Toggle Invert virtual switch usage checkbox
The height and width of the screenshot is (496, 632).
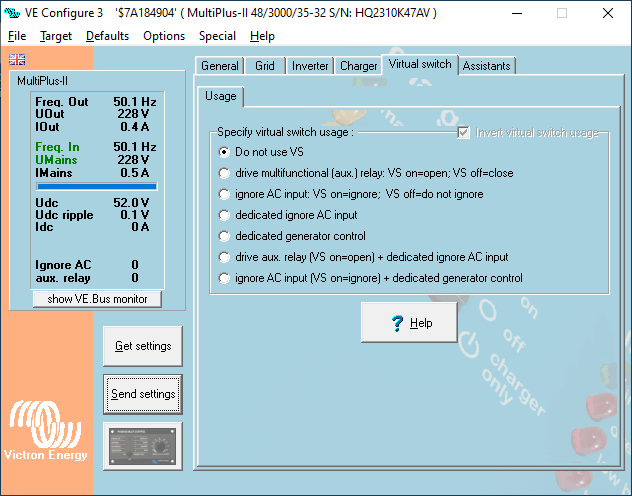464,132
